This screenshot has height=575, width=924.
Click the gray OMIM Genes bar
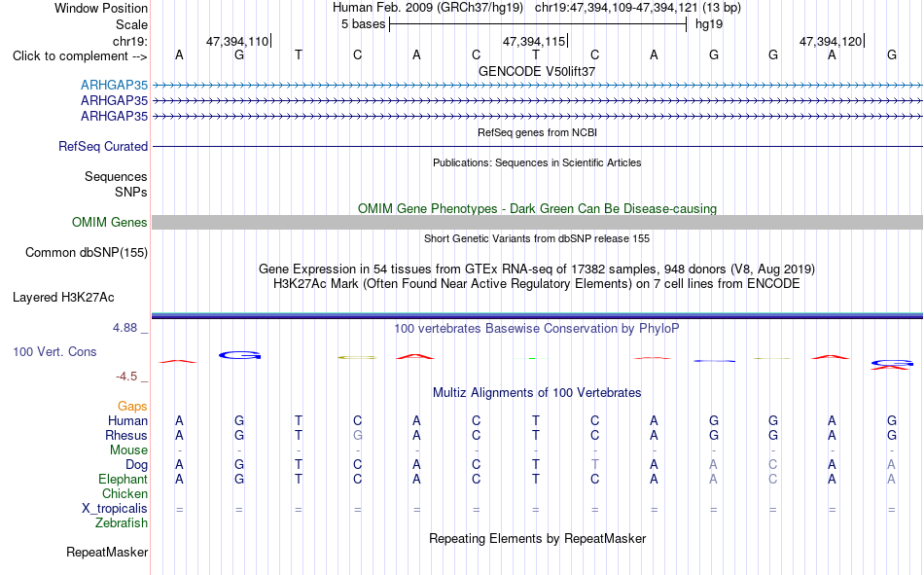click(537, 223)
